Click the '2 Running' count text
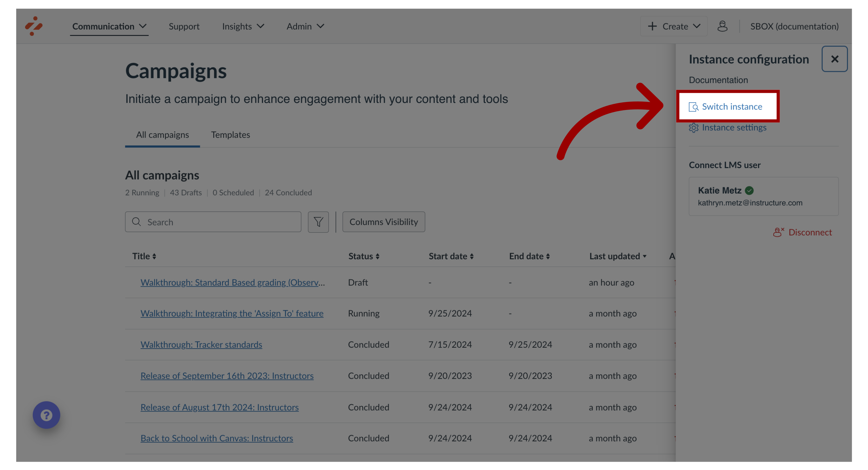The image size is (868, 470). pos(142,193)
